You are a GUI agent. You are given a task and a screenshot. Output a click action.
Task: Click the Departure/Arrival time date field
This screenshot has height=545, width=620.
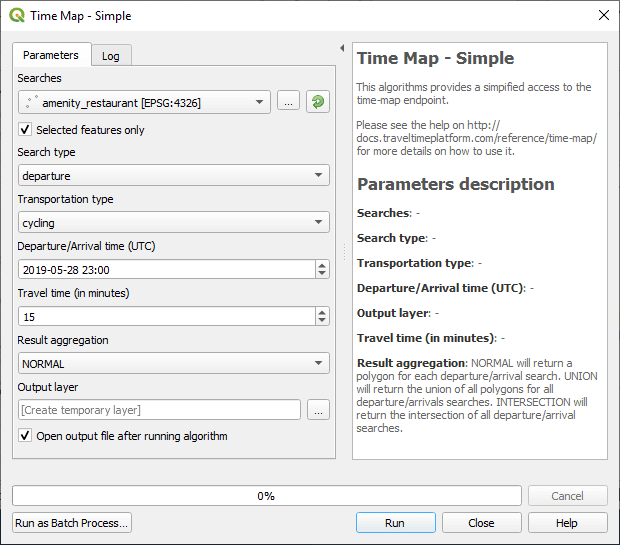click(165, 269)
